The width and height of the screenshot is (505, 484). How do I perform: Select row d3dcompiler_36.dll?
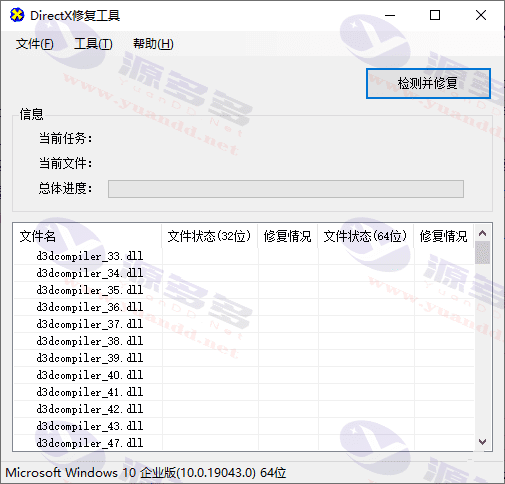(x=244, y=307)
